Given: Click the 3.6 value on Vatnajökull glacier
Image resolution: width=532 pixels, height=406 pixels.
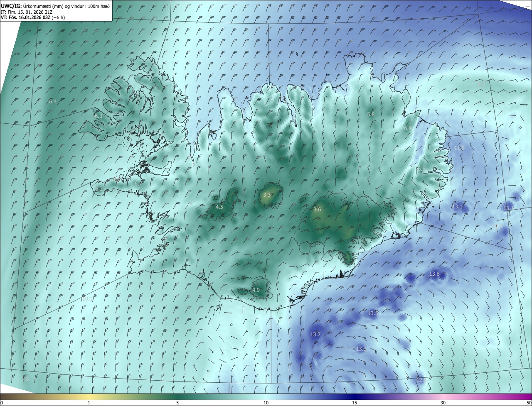Looking at the screenshot, I should click(x=317, y=210).
